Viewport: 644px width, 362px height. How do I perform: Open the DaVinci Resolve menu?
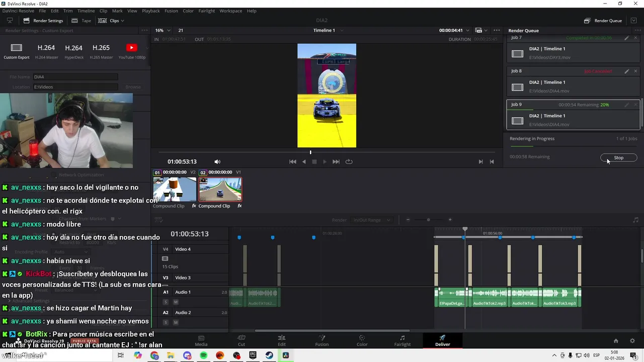[x=18, y=11]
